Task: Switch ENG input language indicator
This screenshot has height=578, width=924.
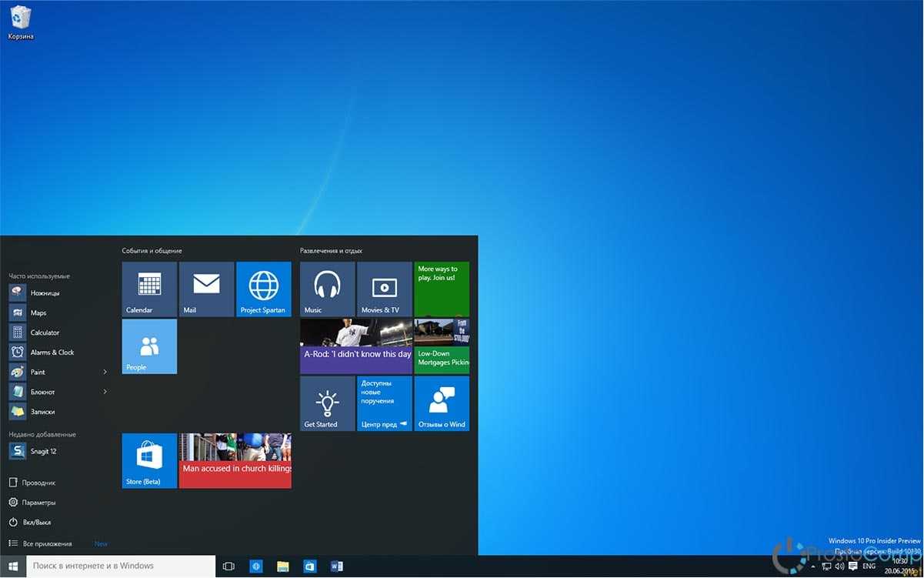Action: click(869, 566)
